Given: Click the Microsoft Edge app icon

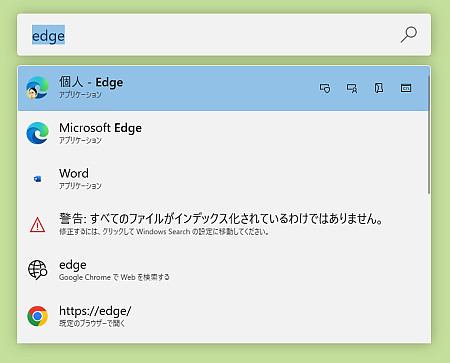Looking at the screenshot, I should click(38, 133).
